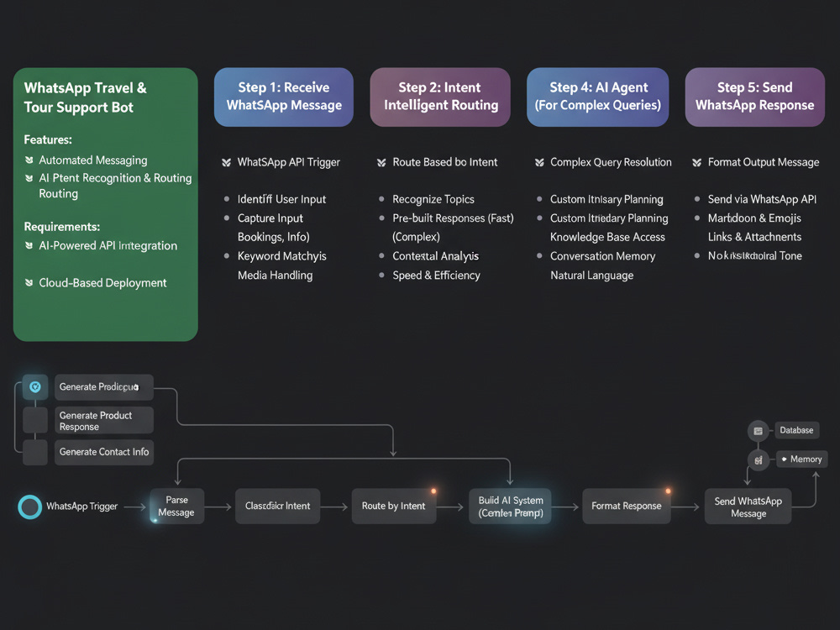Click the Keyword Matchyis bullet

click(x=281, y=256)
